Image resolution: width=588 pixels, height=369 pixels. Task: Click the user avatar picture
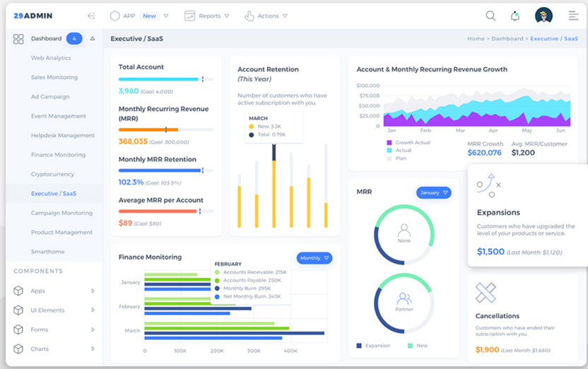543,16
